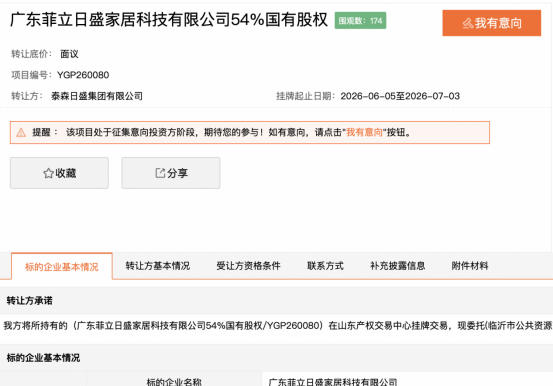This screenshot has width=553, height=386.
Task: Click the warning triangle icon in reminder
Action: tap(21, 133)
